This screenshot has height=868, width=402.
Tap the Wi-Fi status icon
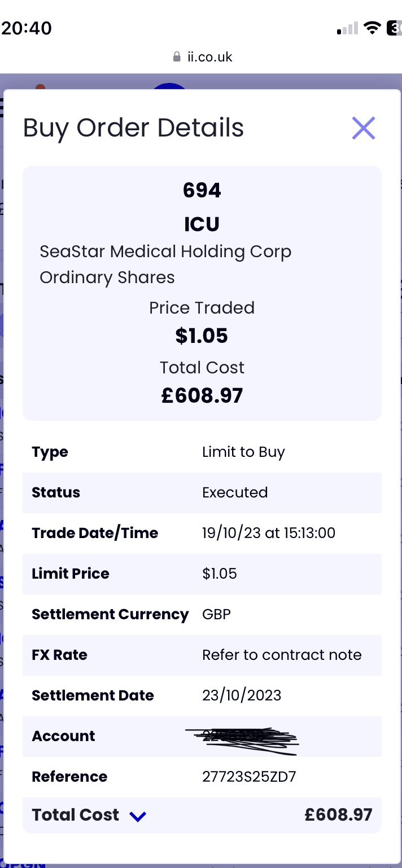pos(372,28)
